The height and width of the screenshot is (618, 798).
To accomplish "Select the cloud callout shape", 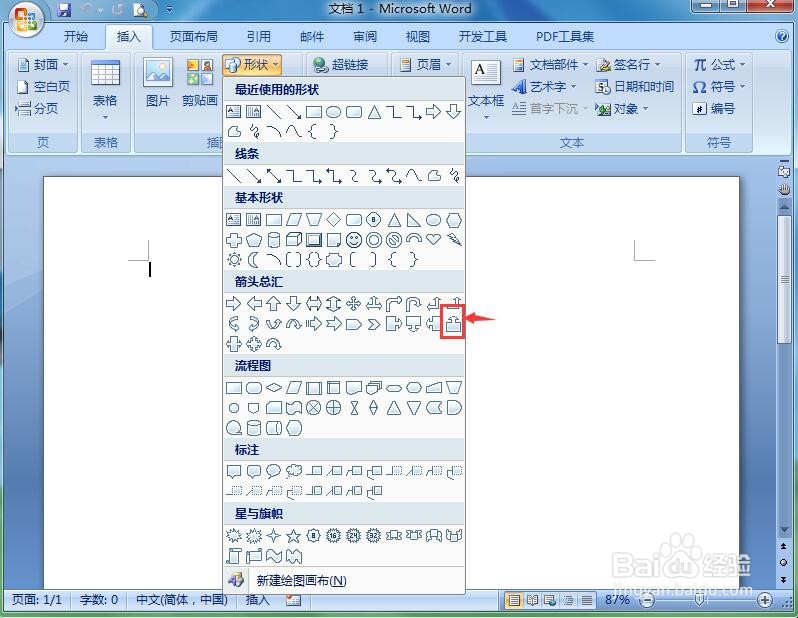I will click(294, 471).
